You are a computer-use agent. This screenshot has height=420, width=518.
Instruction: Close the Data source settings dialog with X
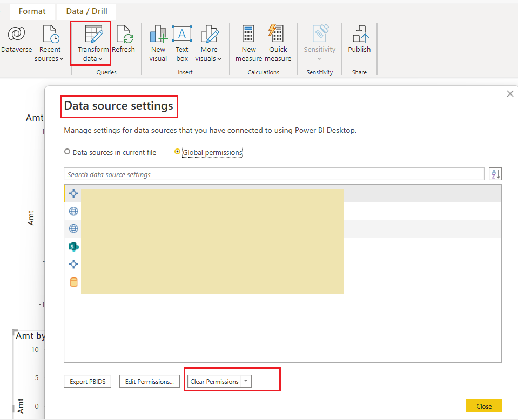tap(510, 94)
